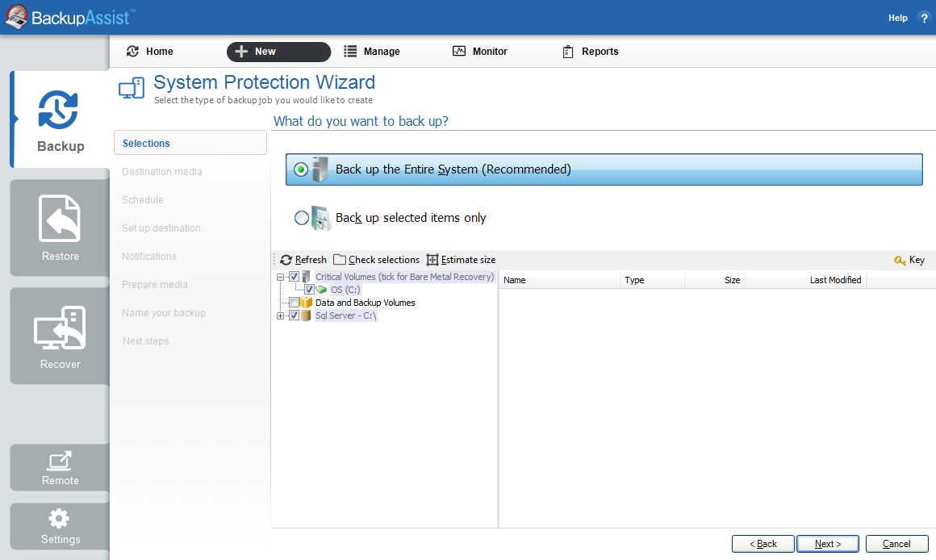
Task: Tick the Data and Backup Volumes checkbox
Action: pyautogui.click(x=295, y=303)
